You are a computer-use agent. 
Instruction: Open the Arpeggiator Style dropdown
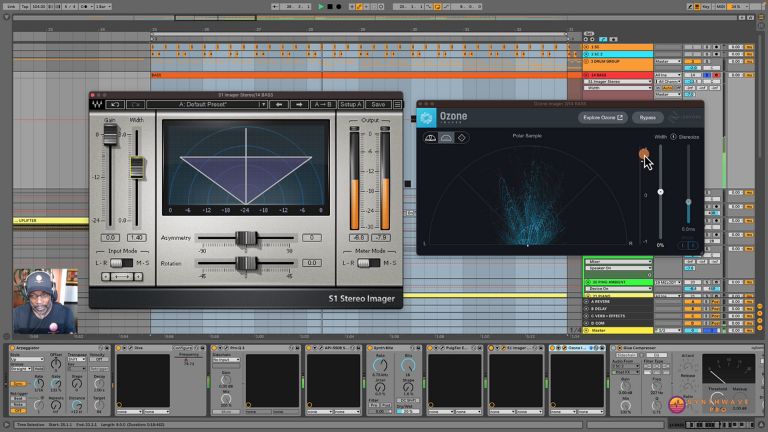click(x=27, y=359)
